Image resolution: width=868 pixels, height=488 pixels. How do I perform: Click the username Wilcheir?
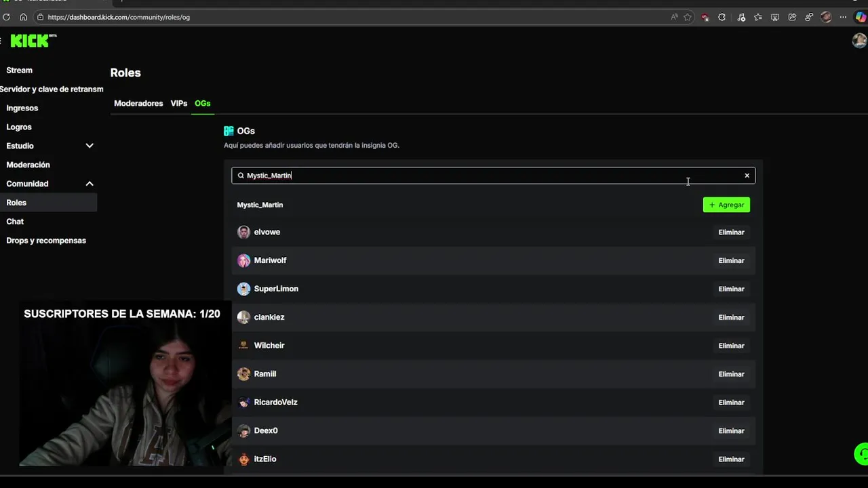point(269,346)
